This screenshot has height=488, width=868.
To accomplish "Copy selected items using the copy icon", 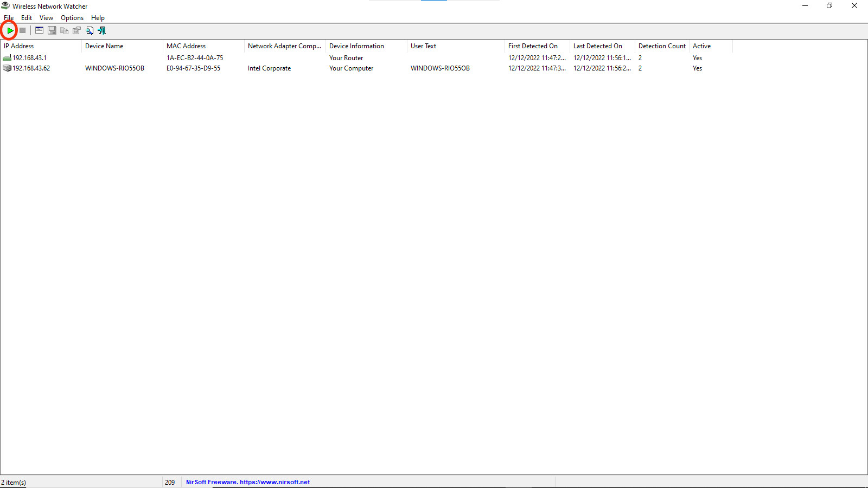I will [x=64, y=30].
